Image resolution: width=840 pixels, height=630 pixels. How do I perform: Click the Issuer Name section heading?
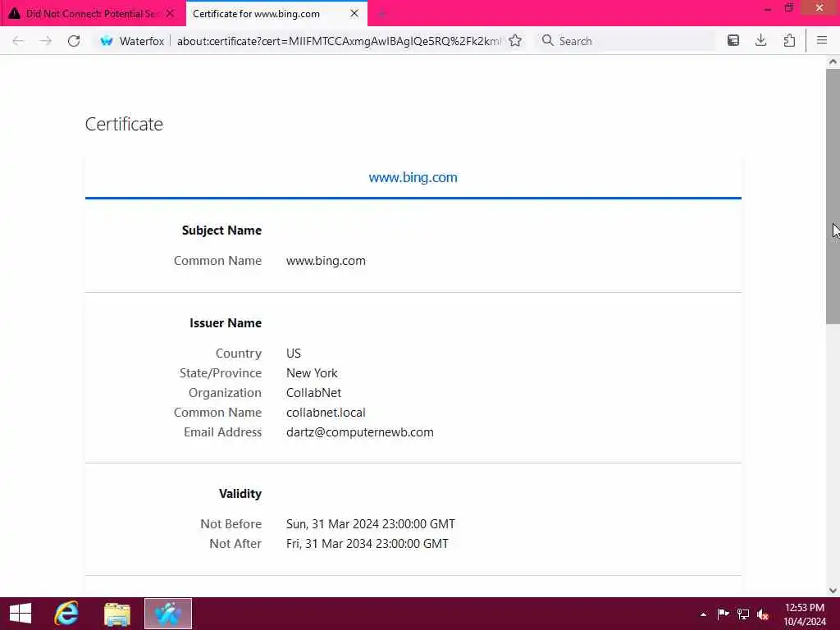tap(226, 323)
